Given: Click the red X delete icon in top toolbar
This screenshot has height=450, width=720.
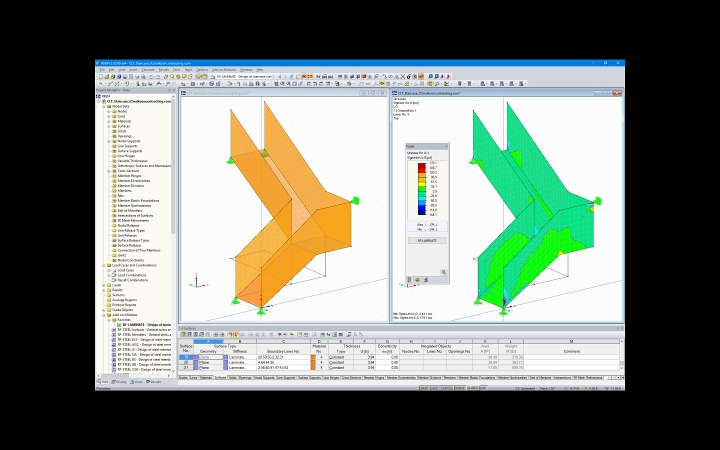Looking at the screenshot, I should click(x=403, y=76).
